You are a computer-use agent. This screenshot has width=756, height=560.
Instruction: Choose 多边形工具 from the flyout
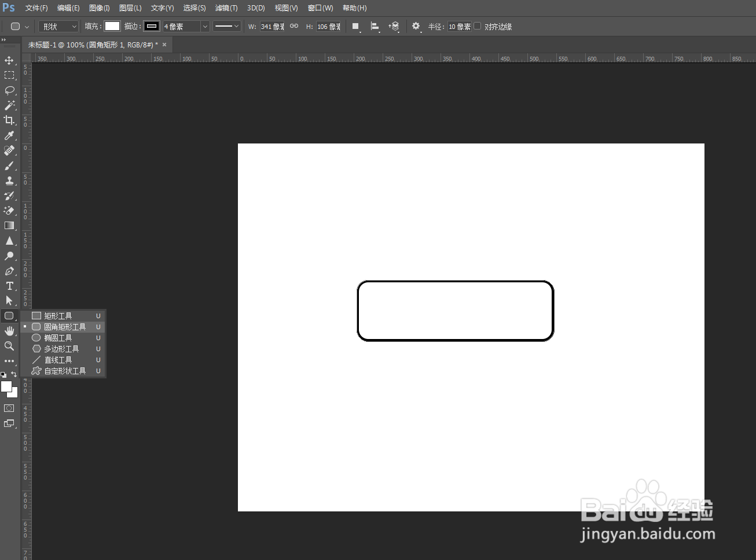[63, 349]
